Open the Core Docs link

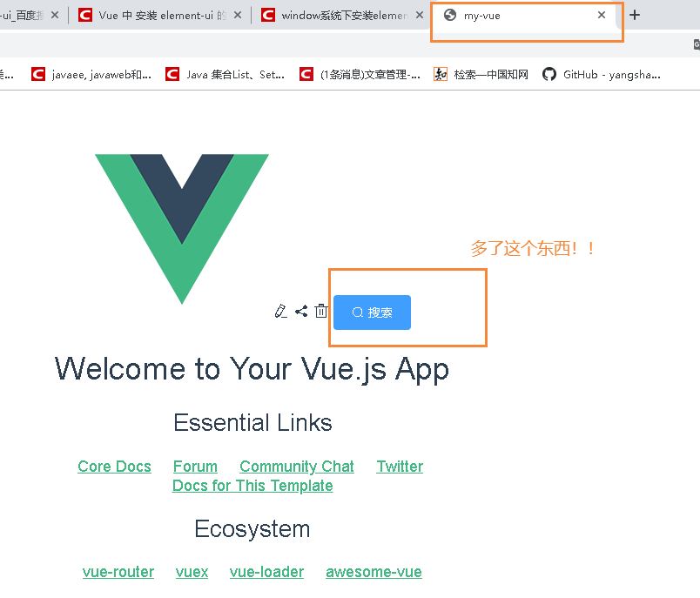114,467
